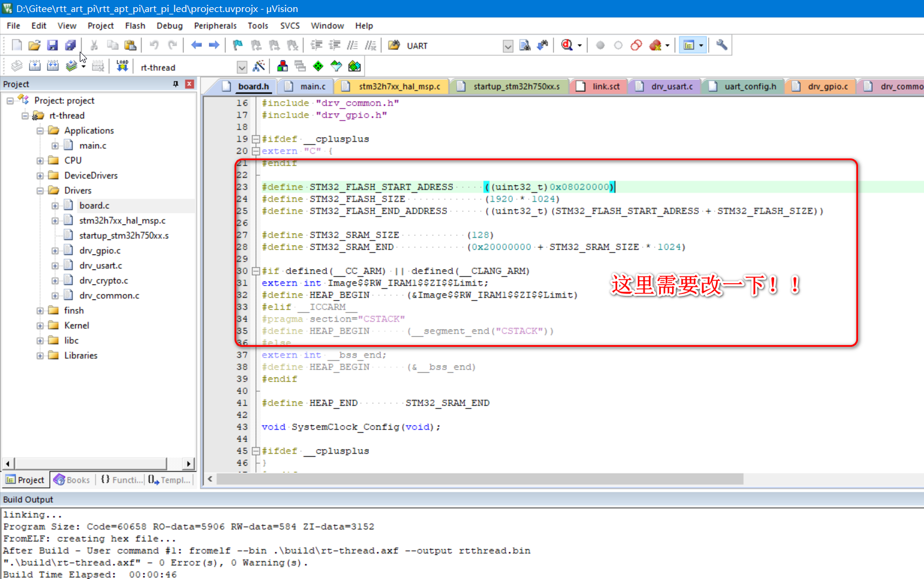This screenshot has height=579, width=924.
Task: Collapse the Applications folder in the project tree
Action: 40,131
